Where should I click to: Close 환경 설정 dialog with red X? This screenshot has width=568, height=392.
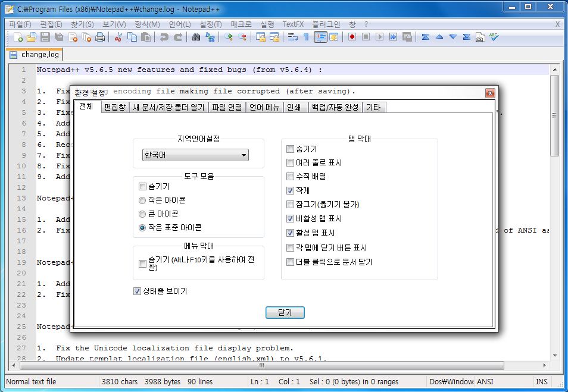click(490, 93)
